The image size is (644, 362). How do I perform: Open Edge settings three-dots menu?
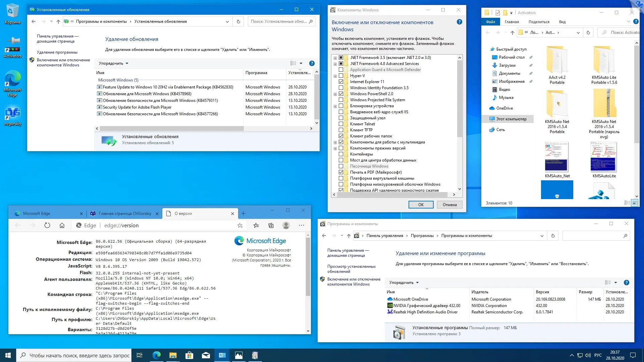coord(302,226)
